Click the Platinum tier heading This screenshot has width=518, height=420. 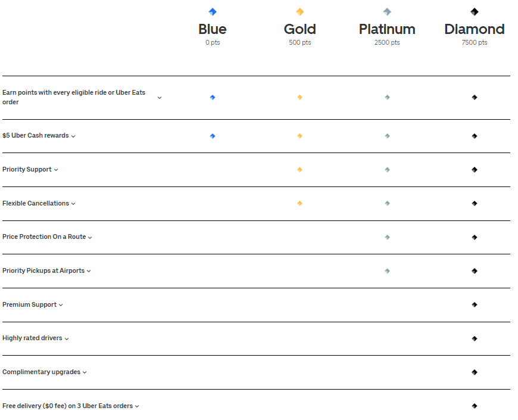387,29
